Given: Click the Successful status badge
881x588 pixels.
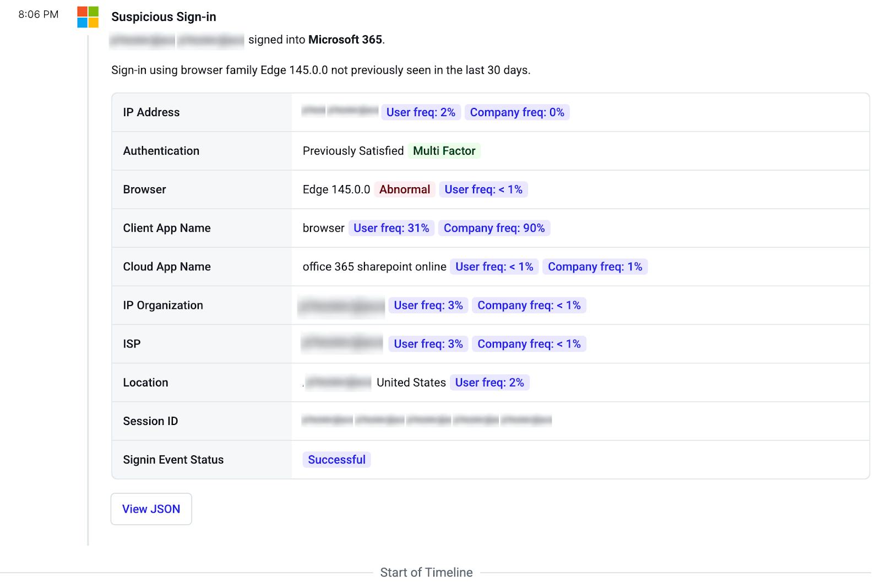Looking at the screenshot, I should click(336, 460).
